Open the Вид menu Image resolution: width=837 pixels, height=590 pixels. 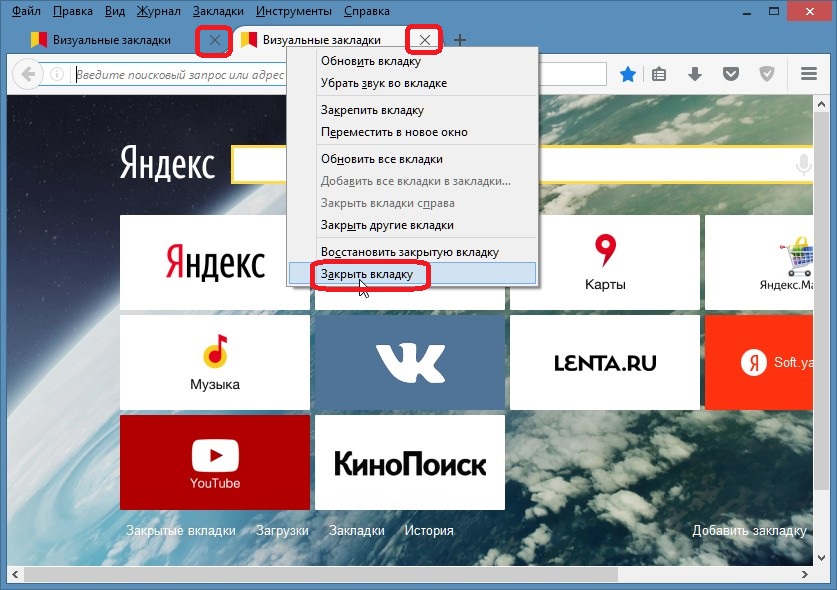[115, 11]
